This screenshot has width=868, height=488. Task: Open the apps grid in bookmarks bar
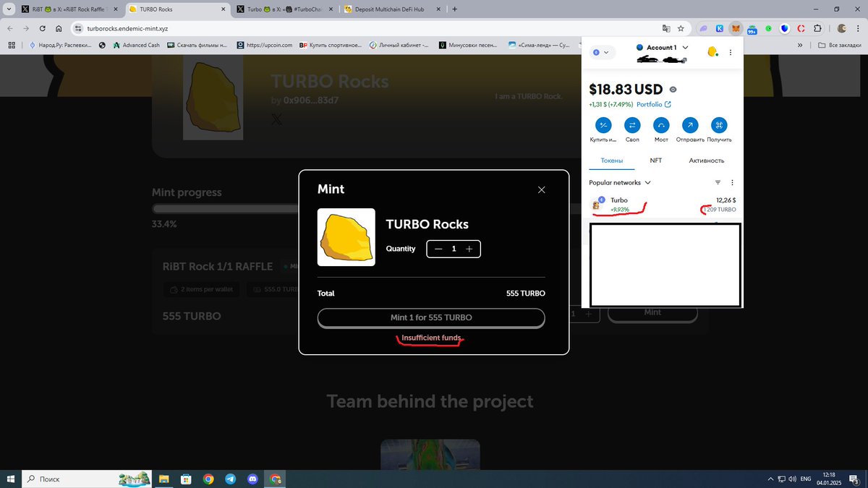coord(11,45)
